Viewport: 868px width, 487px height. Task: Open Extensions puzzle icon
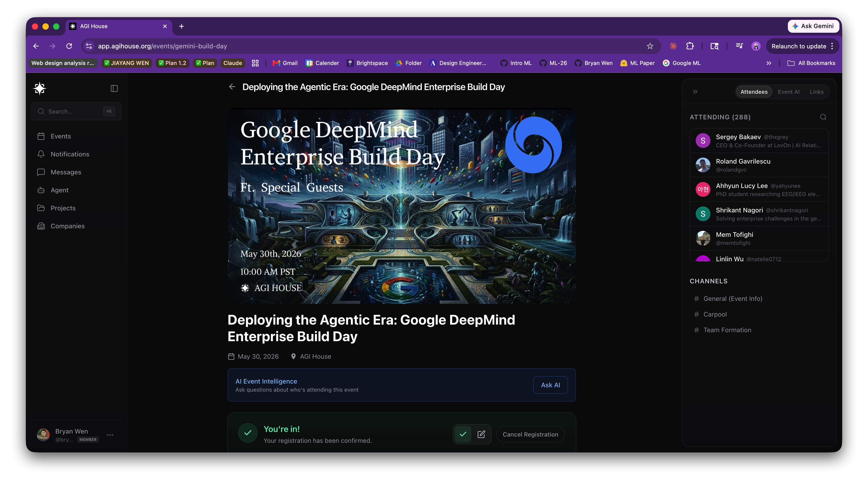pos(690,46)
